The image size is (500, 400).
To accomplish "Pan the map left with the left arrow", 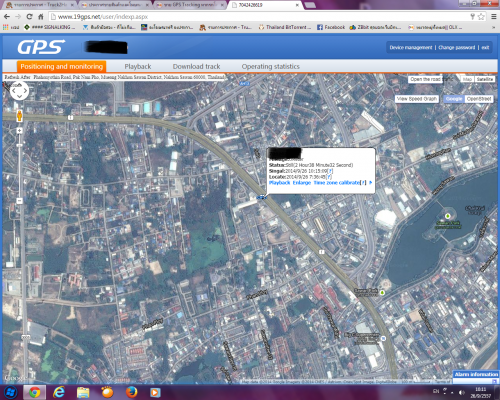I will click(14, 91).
